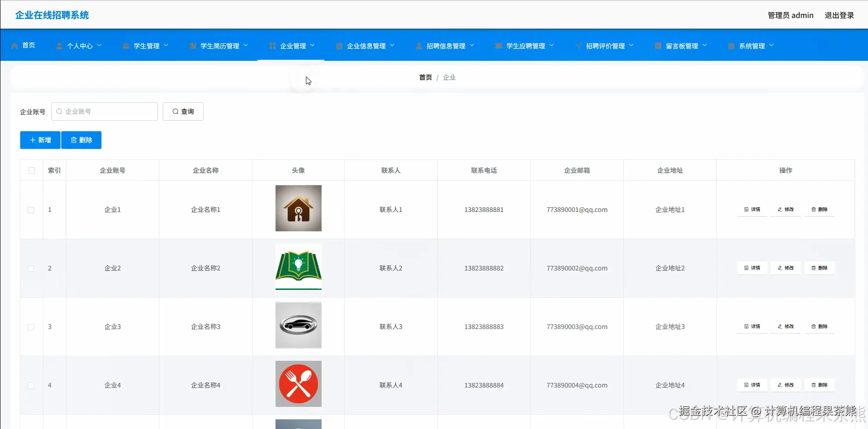Viewport: 868px width, 429px height.
Task: Click 修改 for 企业3 row
Action: [786, 327]
